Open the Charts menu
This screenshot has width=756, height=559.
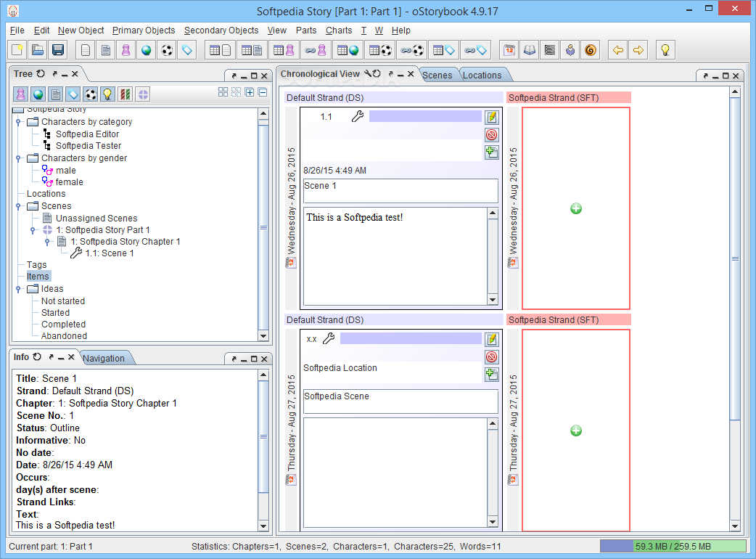(339, 30)
